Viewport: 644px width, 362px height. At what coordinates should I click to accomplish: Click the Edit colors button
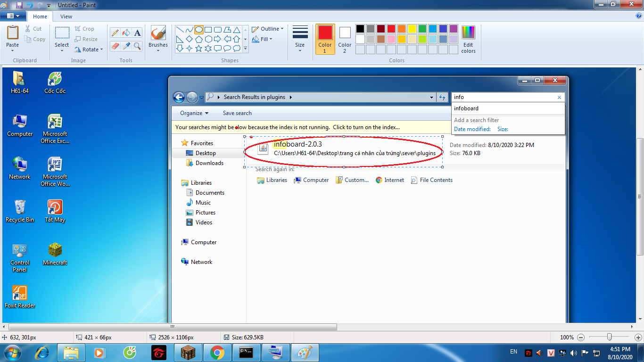pyautogui.click(x=468, y=39)
